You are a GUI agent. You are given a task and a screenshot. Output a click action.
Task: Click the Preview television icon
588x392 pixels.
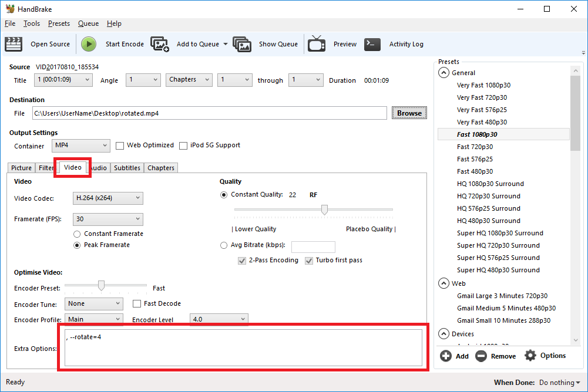[x=317, y=44]
